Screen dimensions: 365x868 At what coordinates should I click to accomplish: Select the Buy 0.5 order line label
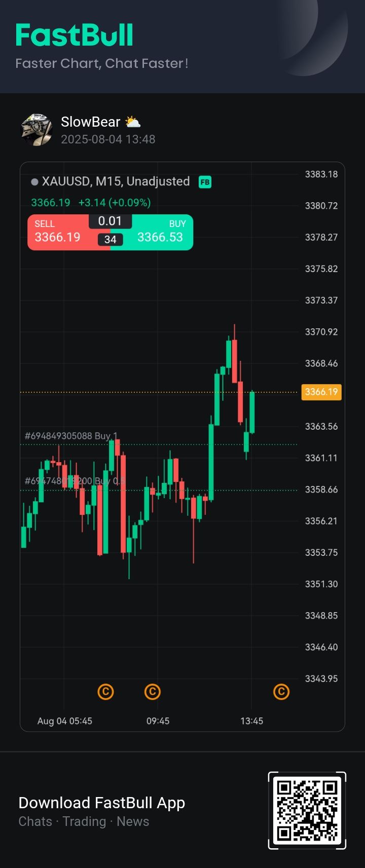click(75, 481)
